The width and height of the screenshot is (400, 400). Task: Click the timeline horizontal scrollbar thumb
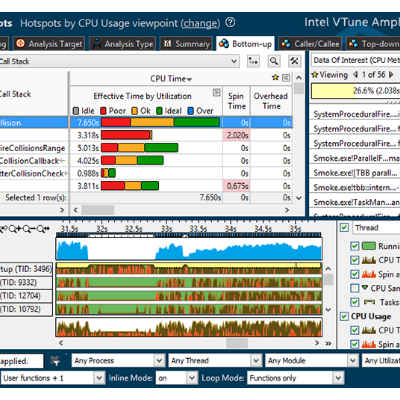click(x=237, y=343)
